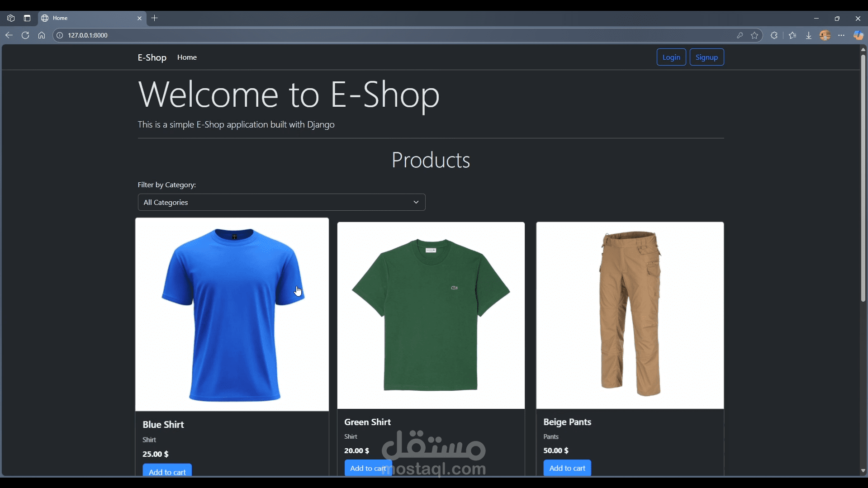View site information icon in address bar
This screenshot has height=488, width=868.
point(60,35)
